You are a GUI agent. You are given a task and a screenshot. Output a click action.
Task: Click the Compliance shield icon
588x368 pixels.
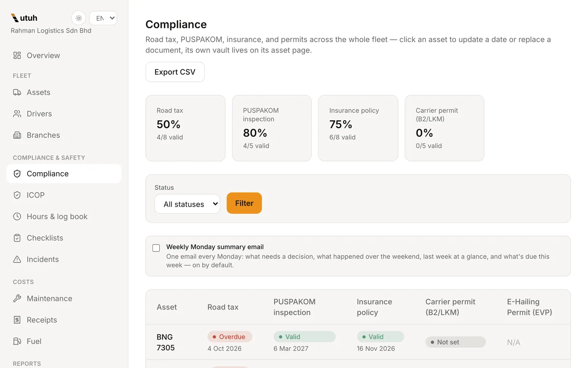pos(17,174)
